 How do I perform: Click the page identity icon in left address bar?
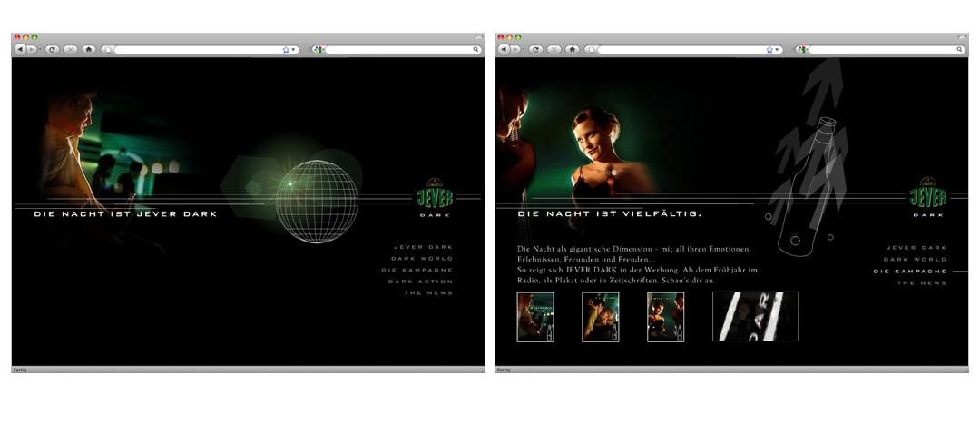[107, 49]
